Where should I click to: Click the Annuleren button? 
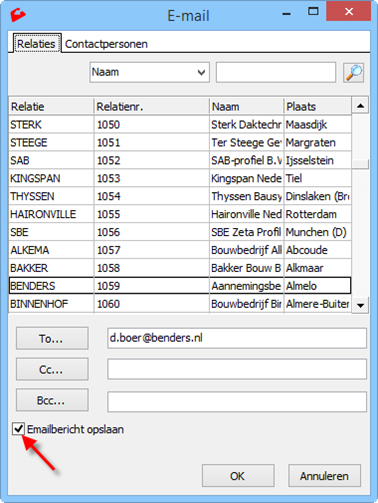pos(324,476)
